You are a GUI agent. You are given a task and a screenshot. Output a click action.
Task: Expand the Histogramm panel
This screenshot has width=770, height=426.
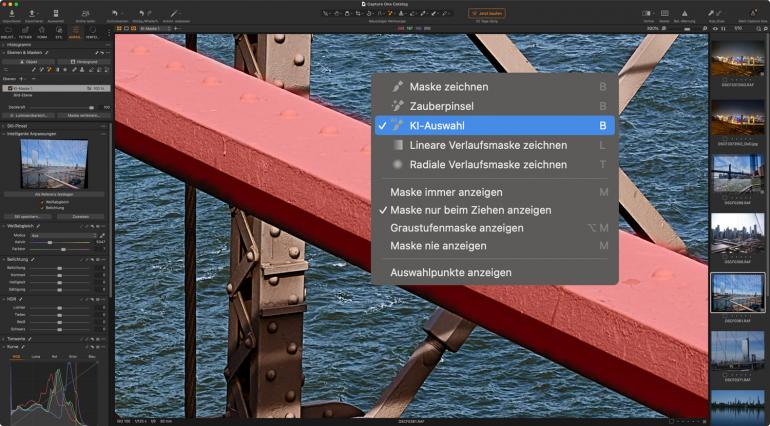[x=4, y=45]
